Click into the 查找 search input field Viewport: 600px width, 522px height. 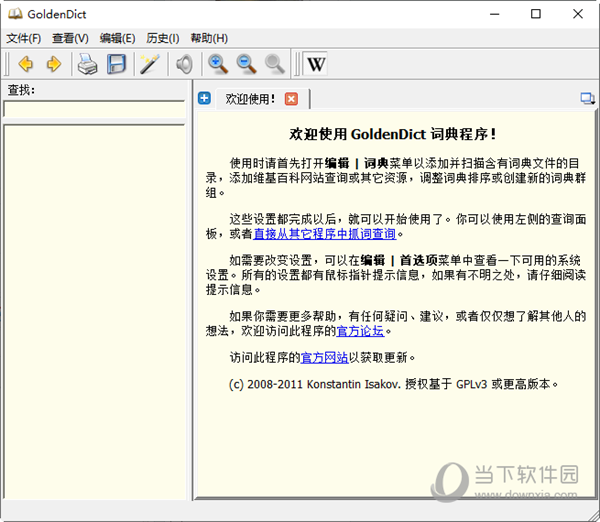click(95, 110)
